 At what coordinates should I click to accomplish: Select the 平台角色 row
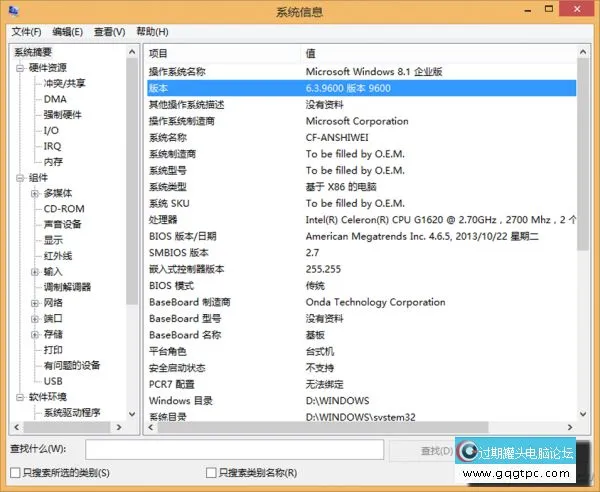click(362, 351)
